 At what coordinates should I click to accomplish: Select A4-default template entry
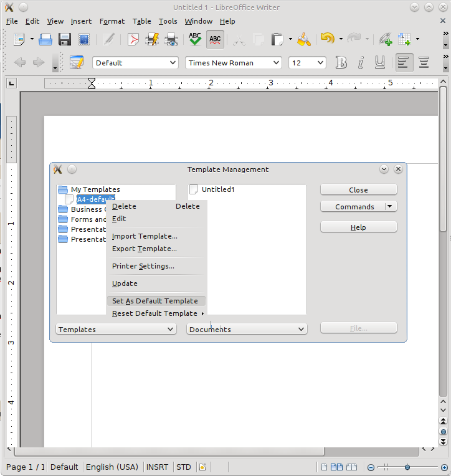point(95,199)
